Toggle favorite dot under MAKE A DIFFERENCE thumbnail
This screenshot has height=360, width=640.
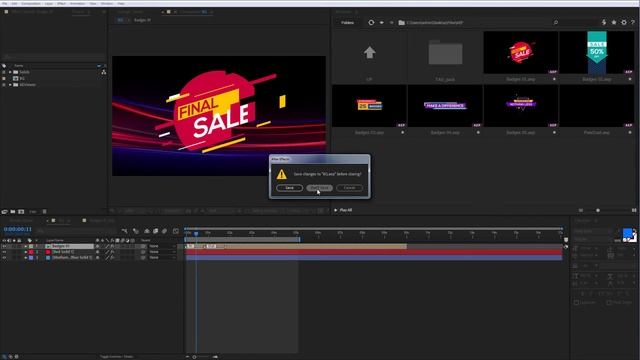pyautogui.click(x=478, y=132)
